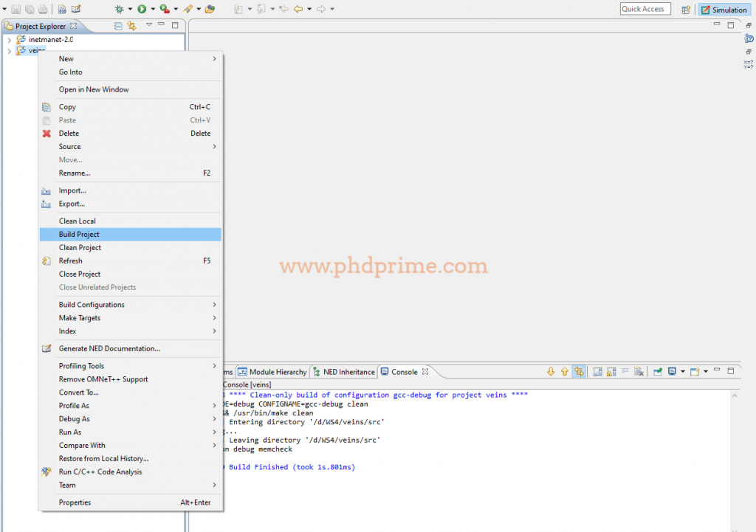Click Collapse All in Project Explorer
Screen dimensions: 756x532
(x=118, y=26)
